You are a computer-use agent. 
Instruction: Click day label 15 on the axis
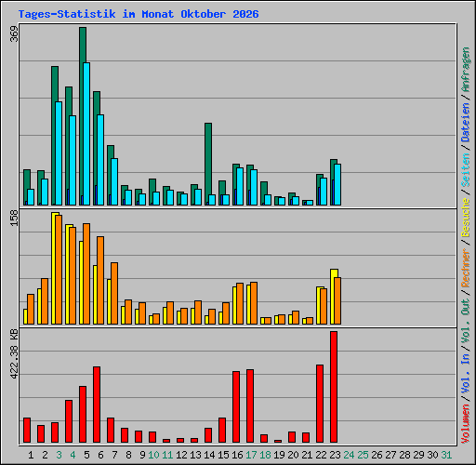pyautogui.click(x=223, y=455)
